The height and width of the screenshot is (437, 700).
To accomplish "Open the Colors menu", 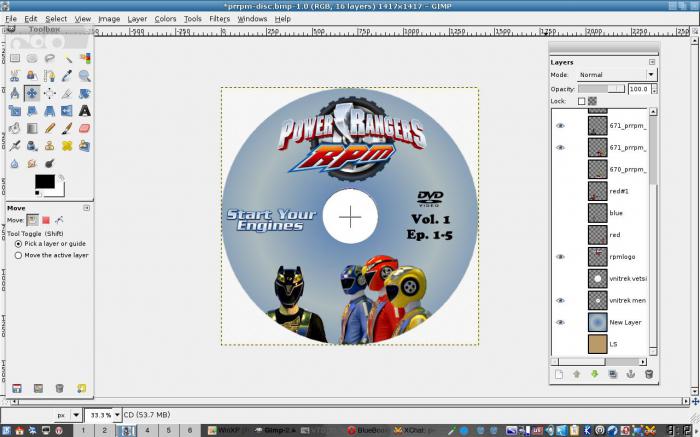I will 165,19.
